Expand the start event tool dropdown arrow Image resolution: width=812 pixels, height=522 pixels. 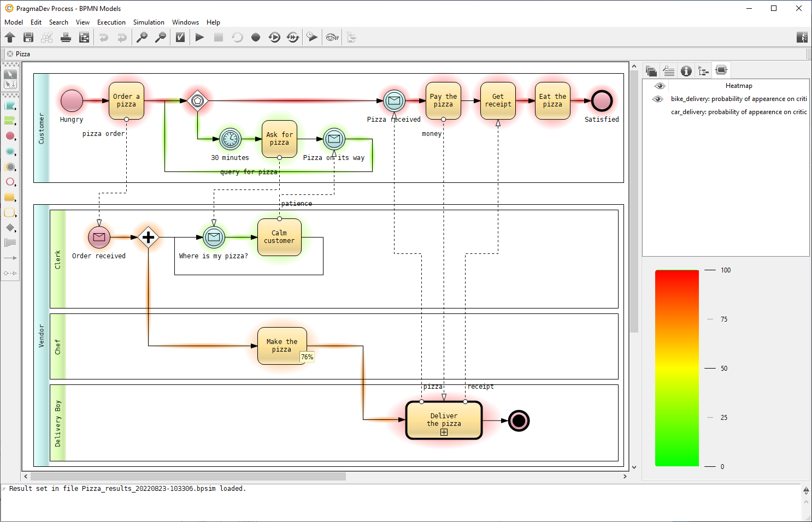[15, 139]
